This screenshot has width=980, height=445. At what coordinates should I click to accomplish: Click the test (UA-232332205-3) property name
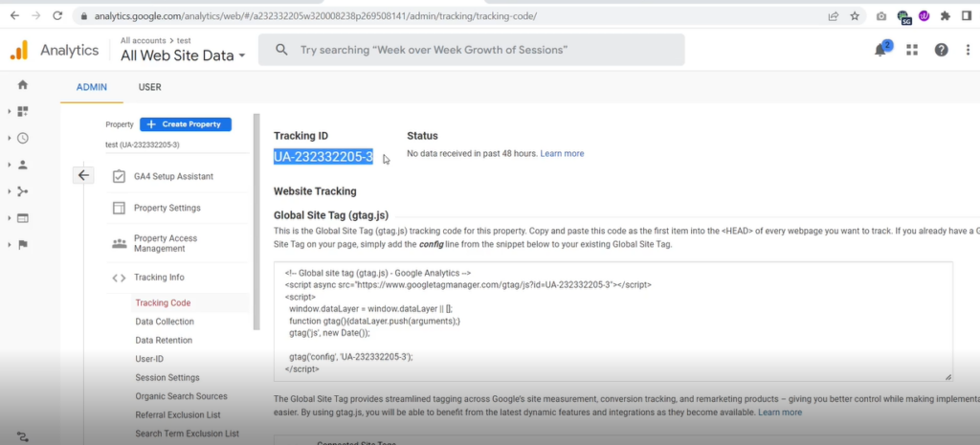point(143,145)
